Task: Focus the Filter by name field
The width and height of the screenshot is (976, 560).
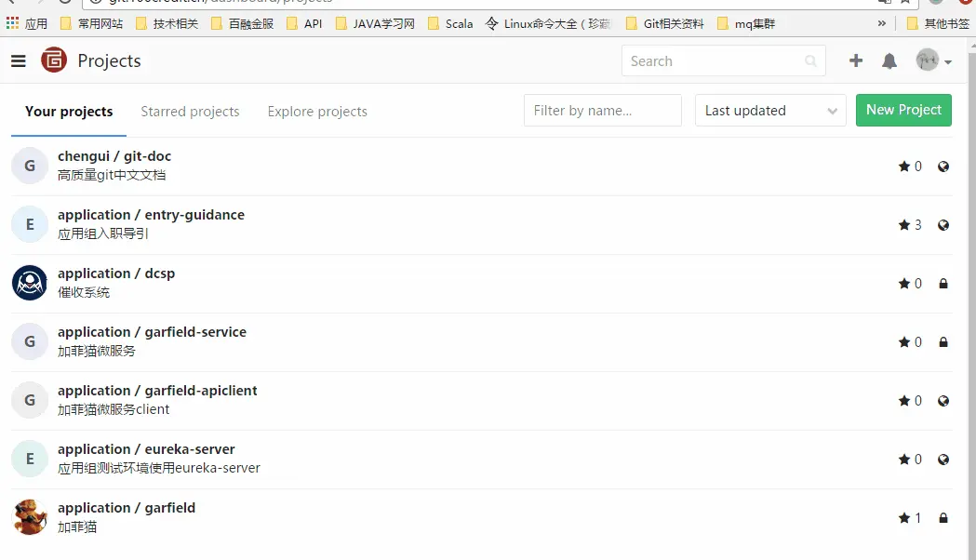Action: point(603,110)
